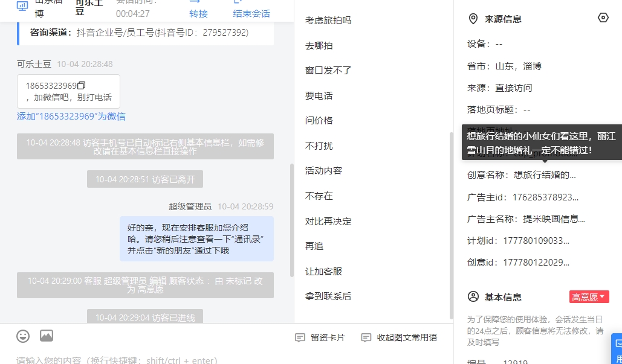Click the 顾客状态 change notice 20:29:00
This screenshot has width=622, height=364.
tap(145, 285)
